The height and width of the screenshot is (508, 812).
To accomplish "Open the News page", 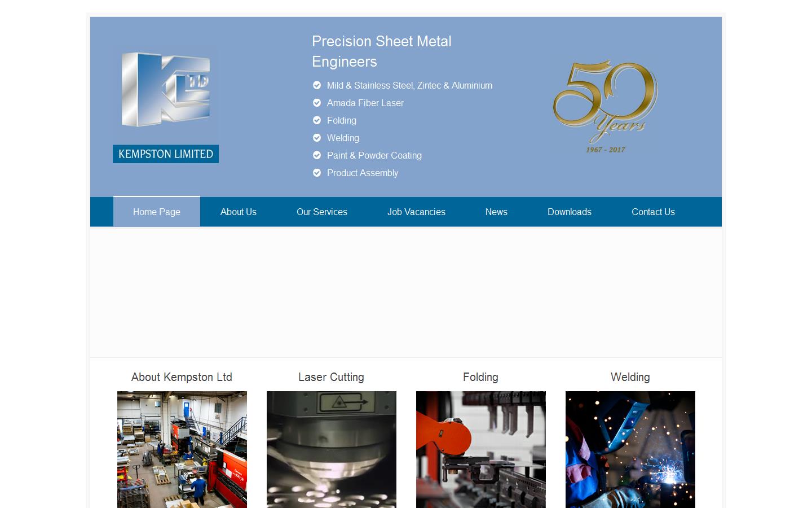I will point(496,212).
